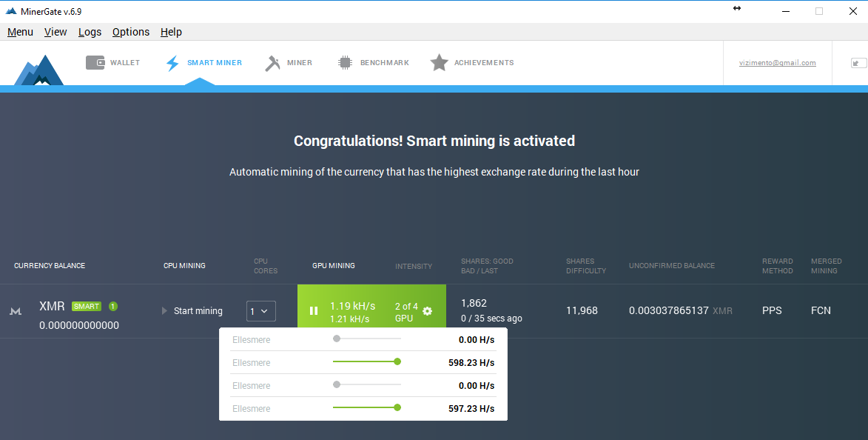Click the 1.19 kH/s hashrate value
This screenshot has height=440, width=868.
tap(353, 306)
